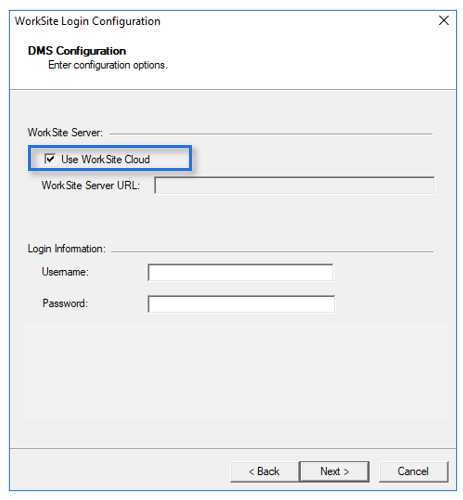Click the blue highlight border around the checkbox
Screen dimensions: 463x500
pyautogui.click(x=110, y=146)
